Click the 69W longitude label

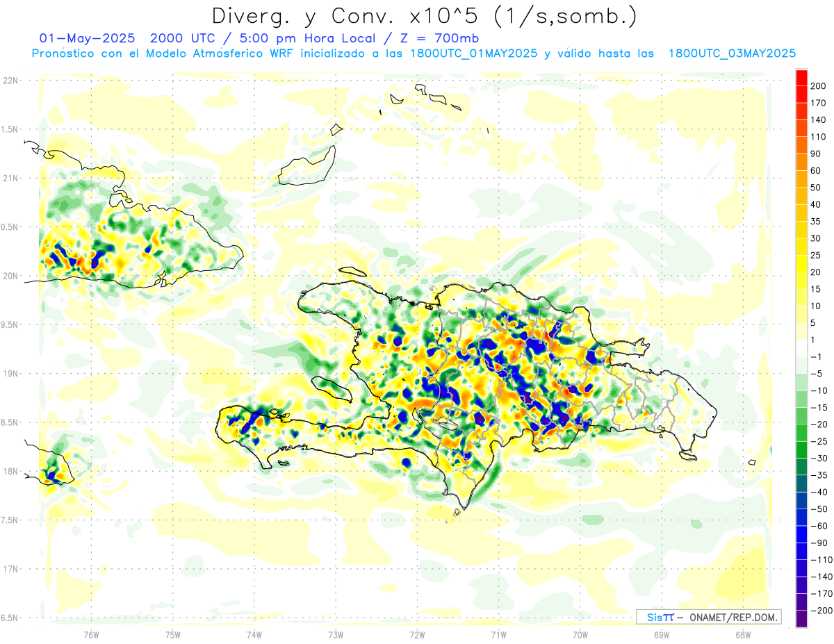click(x=661, y=635)
